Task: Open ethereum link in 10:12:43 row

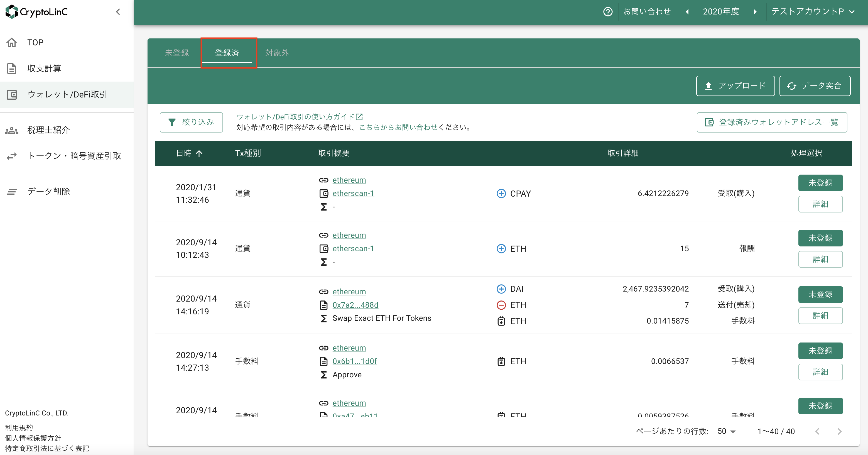Action: [349, 235]
